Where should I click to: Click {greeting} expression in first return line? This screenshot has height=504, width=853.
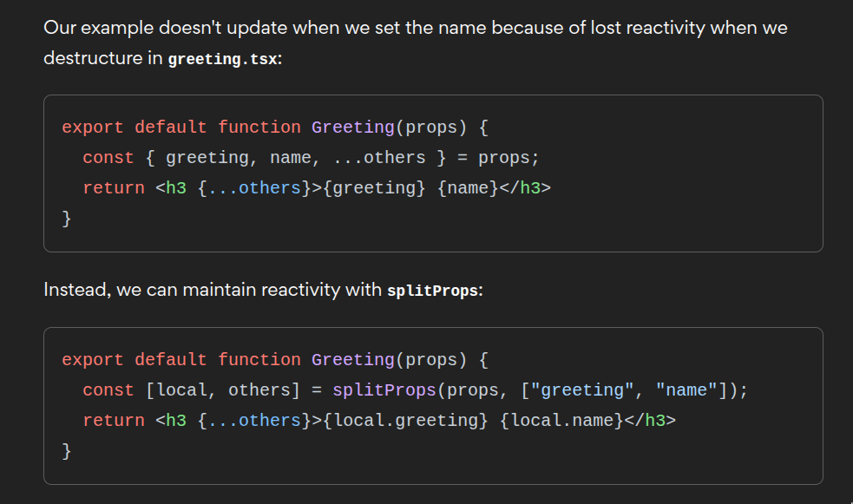coord(374,188)
